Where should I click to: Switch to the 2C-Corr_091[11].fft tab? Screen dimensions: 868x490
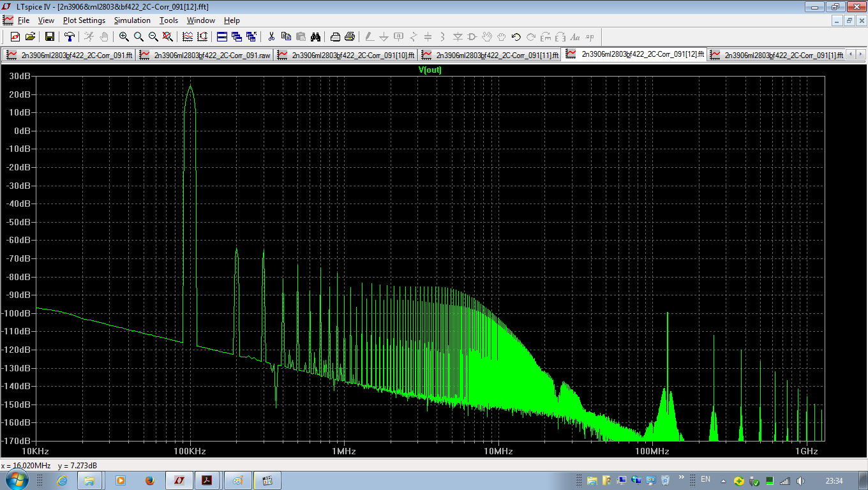(x=491, y=55)
